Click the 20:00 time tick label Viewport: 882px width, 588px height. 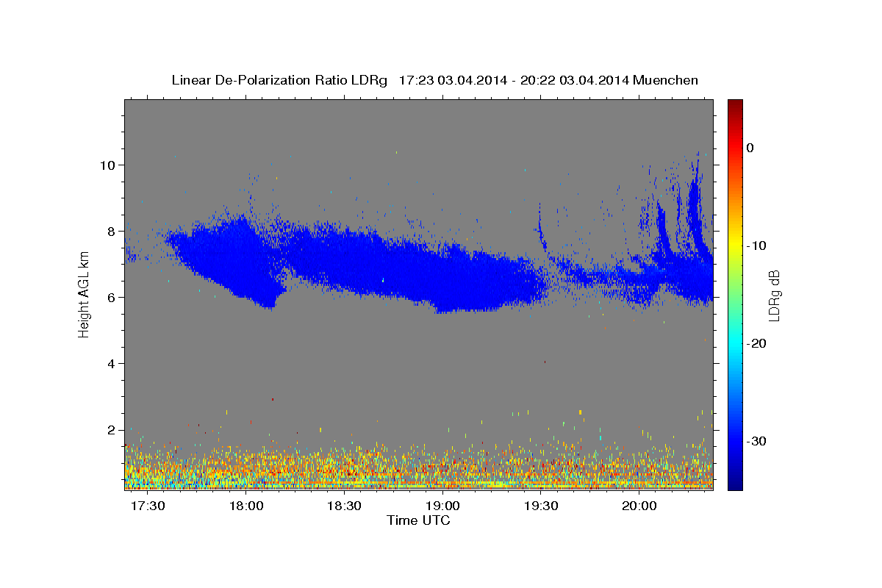[639, 506]
